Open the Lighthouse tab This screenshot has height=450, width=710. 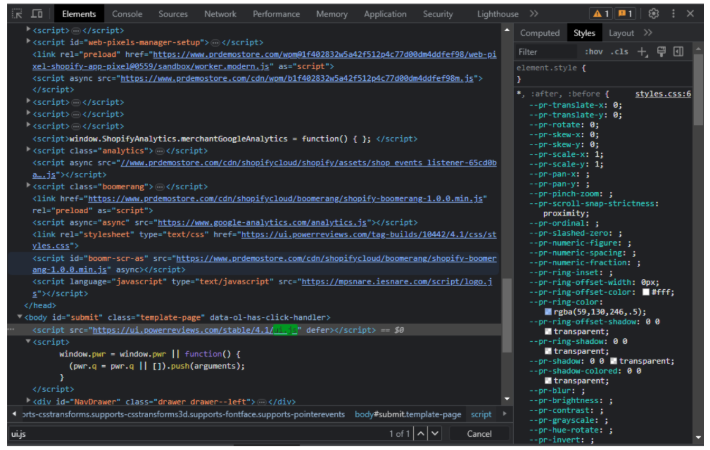pyautogui.click(x=498, y=14)
